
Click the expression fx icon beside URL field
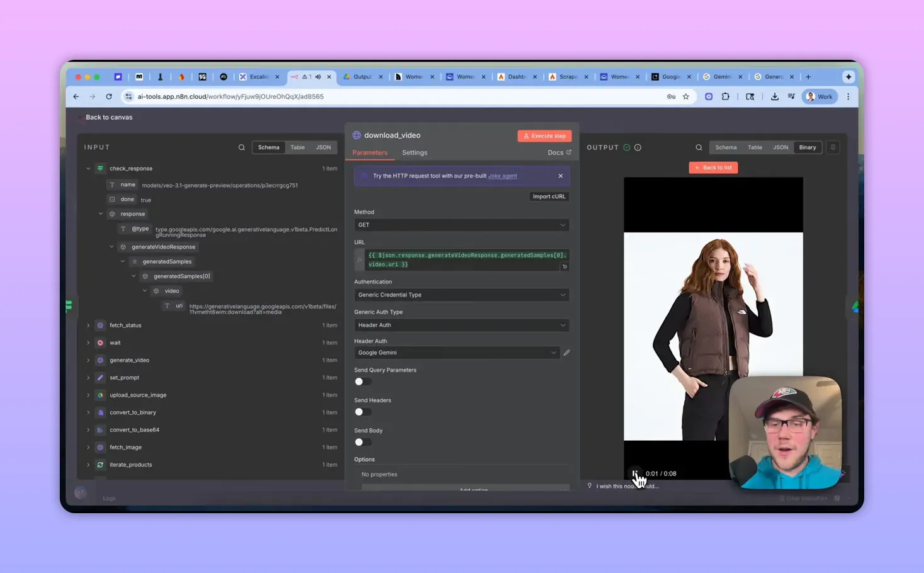click(x=359, y=259)
